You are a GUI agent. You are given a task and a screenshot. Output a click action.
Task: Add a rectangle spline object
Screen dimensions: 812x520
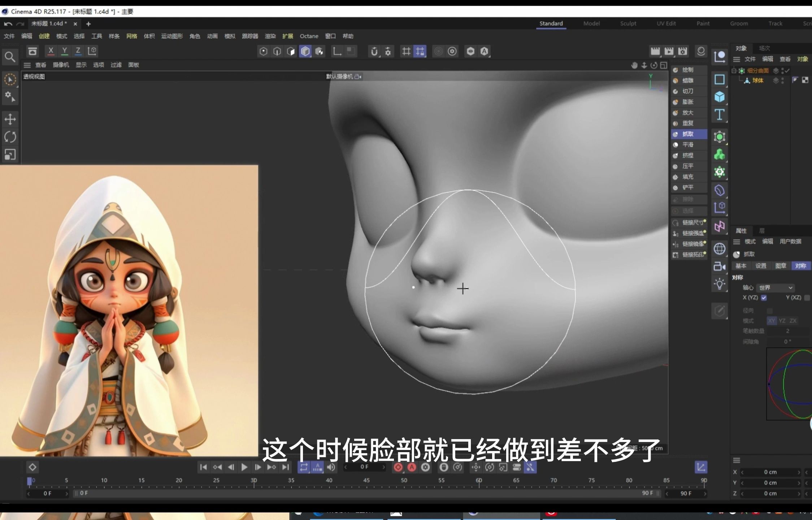click(x=720, y=79)
